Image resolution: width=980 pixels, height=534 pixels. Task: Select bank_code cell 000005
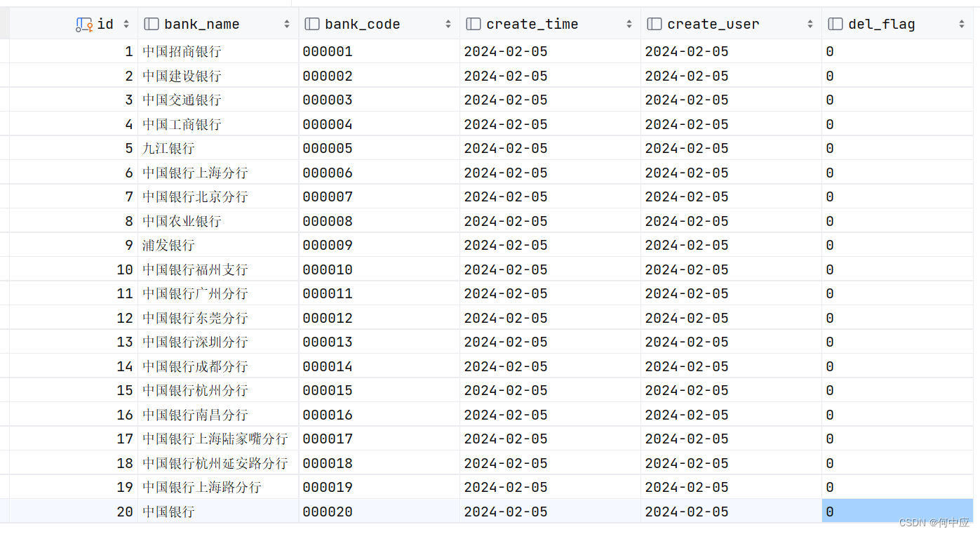[380, 148]
